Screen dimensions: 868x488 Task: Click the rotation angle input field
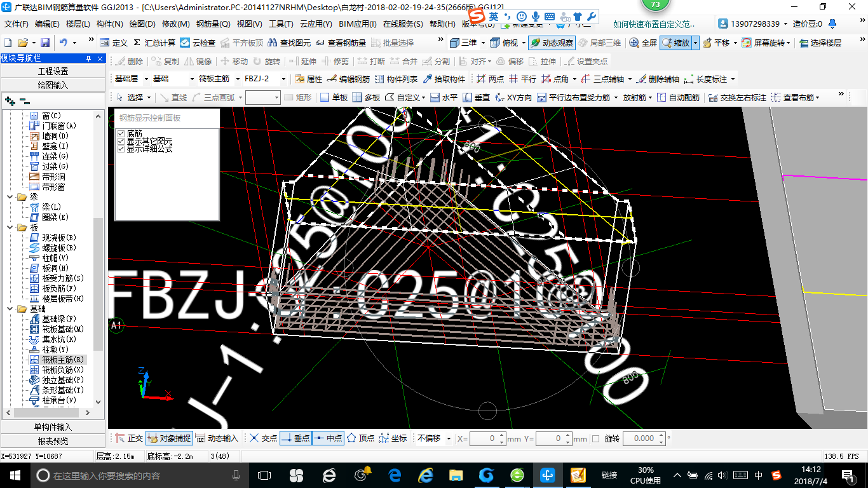point(644,438)
